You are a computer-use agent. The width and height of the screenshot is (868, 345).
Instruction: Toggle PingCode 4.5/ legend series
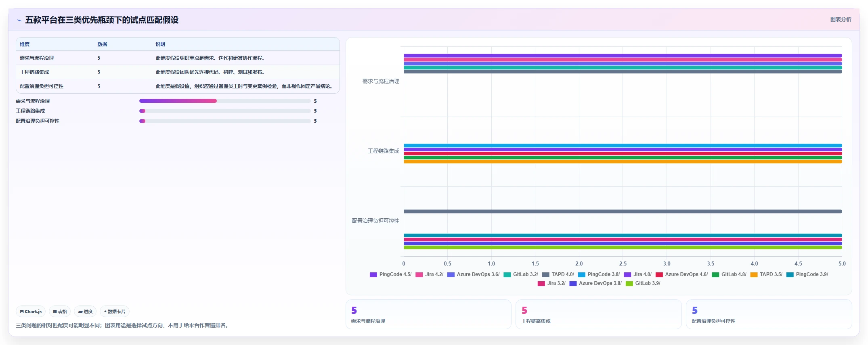[390, 274]
